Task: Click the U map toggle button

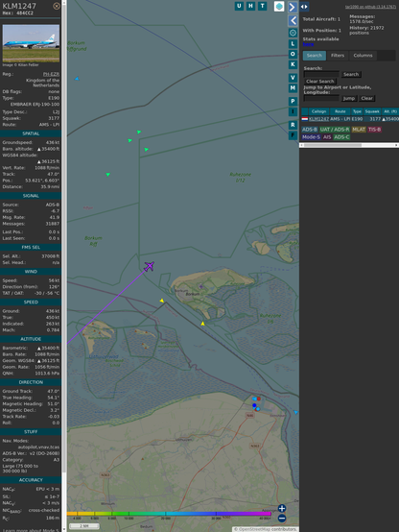Action: [x=239, y=6]
